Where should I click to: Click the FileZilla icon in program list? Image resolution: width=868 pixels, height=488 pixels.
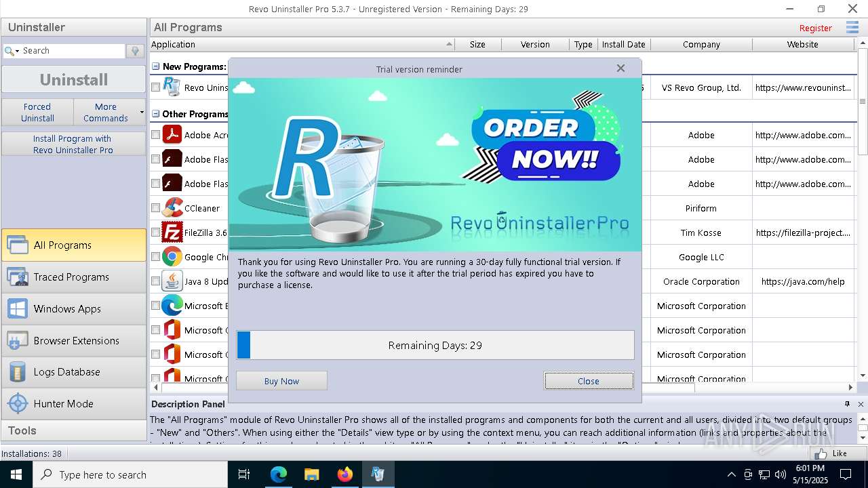(x=172, y=232)
